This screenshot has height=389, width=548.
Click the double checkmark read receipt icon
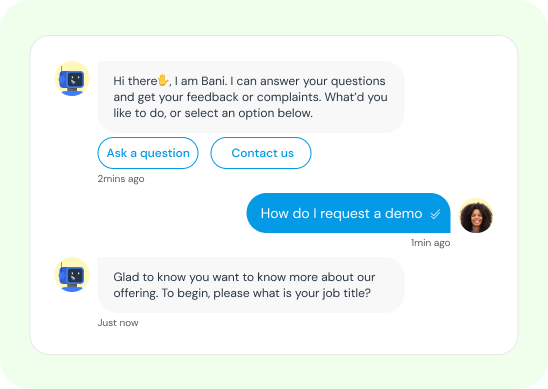pos(435,214)
